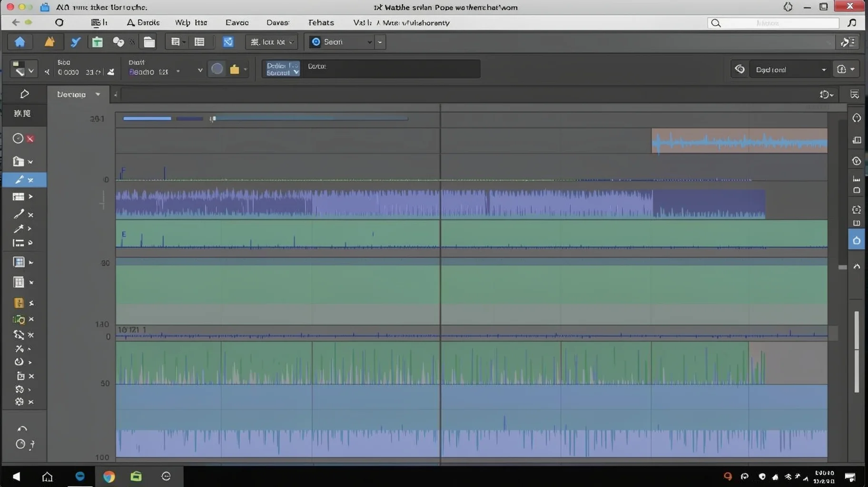
Task: Open the dropdown arrow next to the lock icon
Action: tap(246, 69)
